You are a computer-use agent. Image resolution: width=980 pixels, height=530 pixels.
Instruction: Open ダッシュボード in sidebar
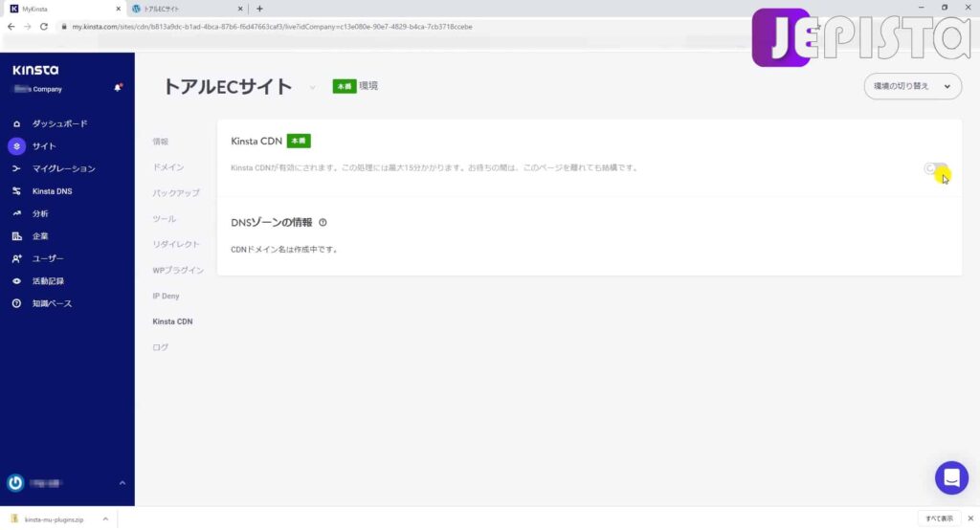[60, 123]
